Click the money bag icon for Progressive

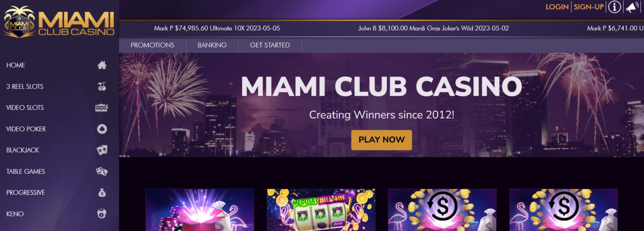[102, 193]
